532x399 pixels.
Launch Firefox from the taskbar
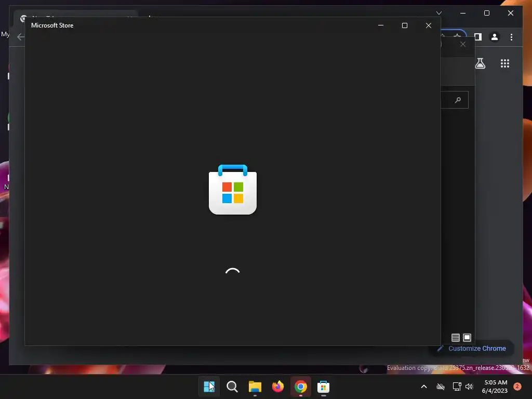278,387
